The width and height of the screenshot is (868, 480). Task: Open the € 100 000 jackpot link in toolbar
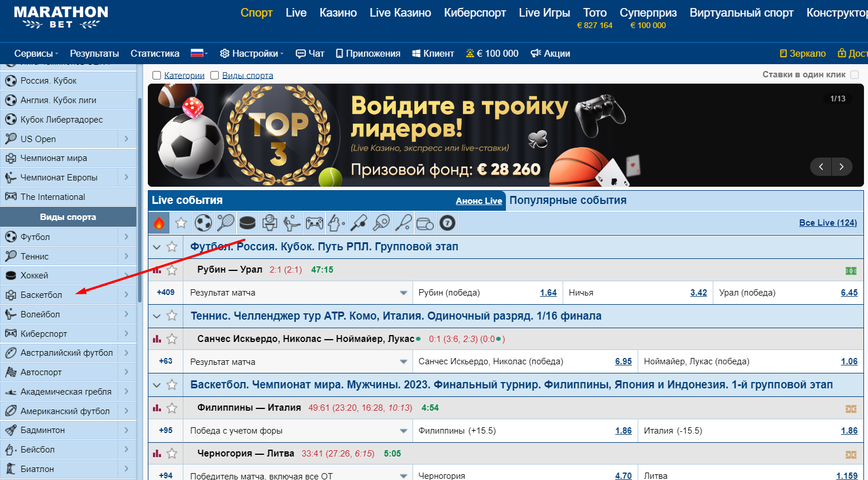492,53
